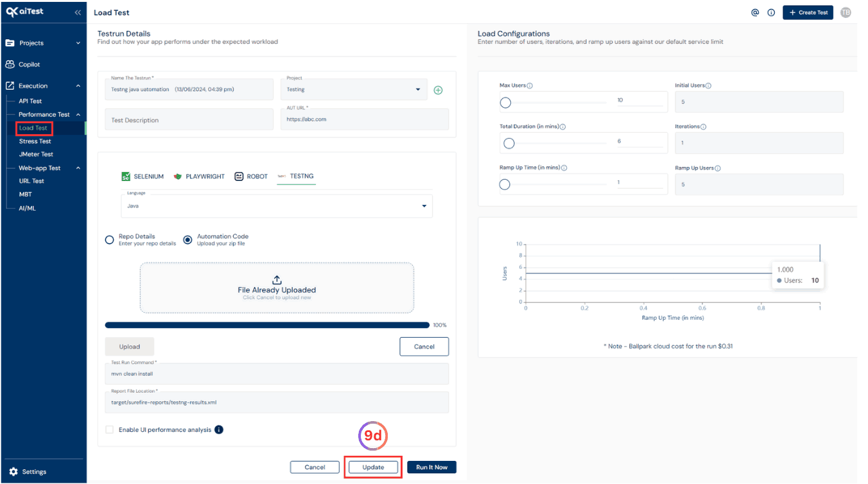Click the Update button
Screen dimensions: 868x484
(x=373, y=467)
